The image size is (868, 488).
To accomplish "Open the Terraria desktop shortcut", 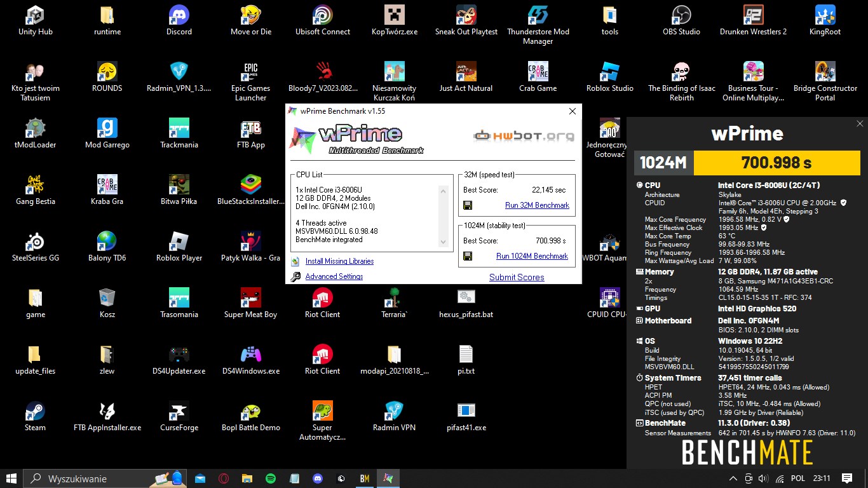I will tap(394, 303).
